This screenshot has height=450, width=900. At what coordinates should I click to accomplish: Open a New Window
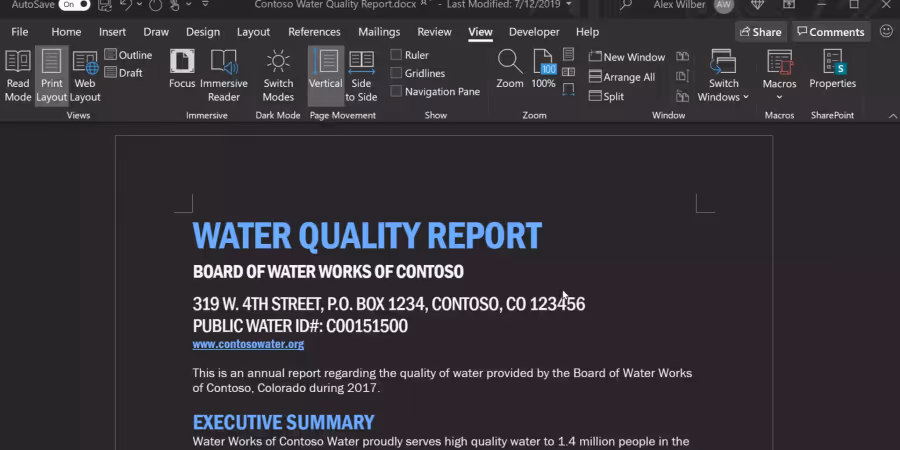[627, 57]
